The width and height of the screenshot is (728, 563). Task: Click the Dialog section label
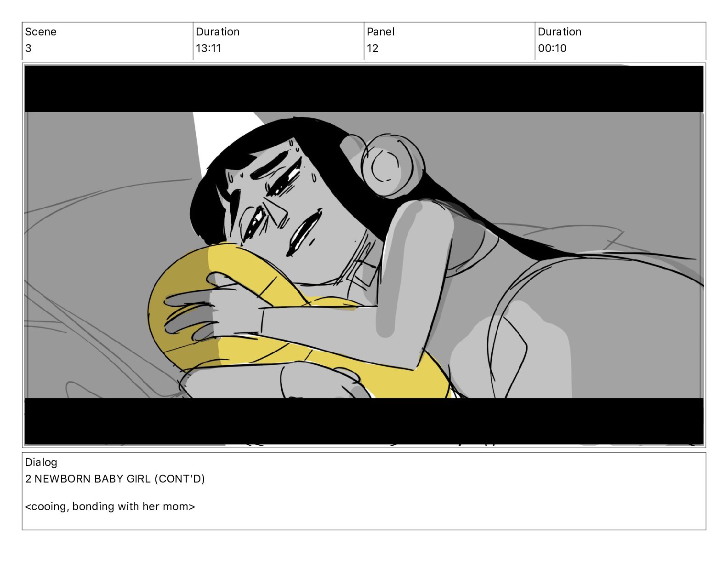[x=41, y=462]
